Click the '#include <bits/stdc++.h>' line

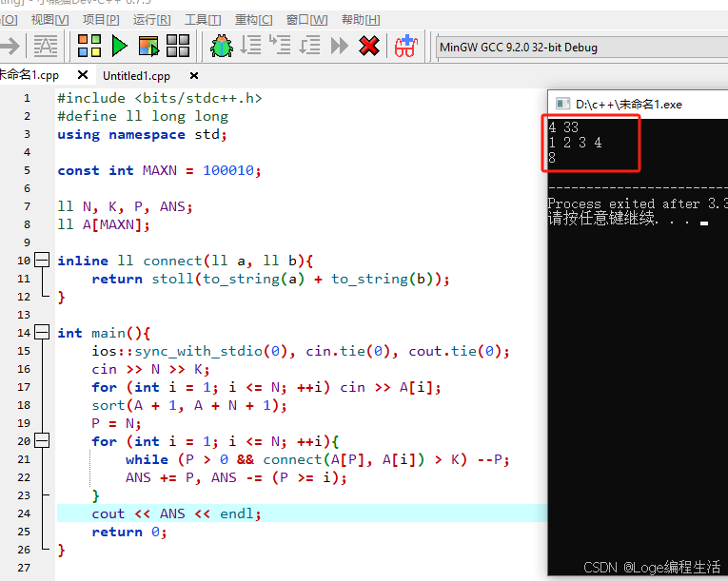[160, 98]
